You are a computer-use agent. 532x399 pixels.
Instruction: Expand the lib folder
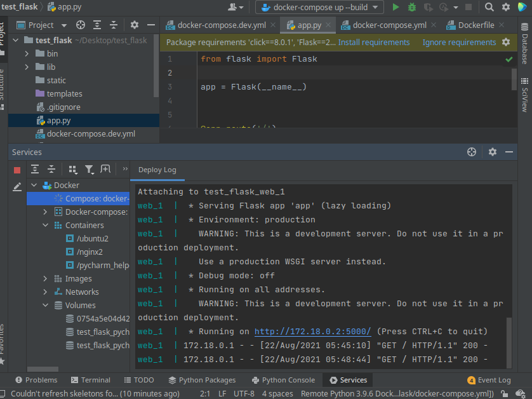(x=27, y=67)
